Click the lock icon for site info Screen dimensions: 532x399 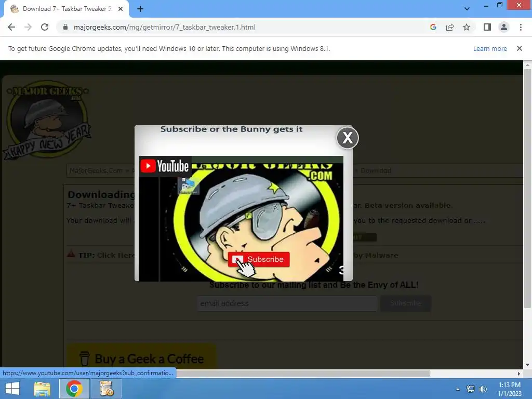coord(65,27)
